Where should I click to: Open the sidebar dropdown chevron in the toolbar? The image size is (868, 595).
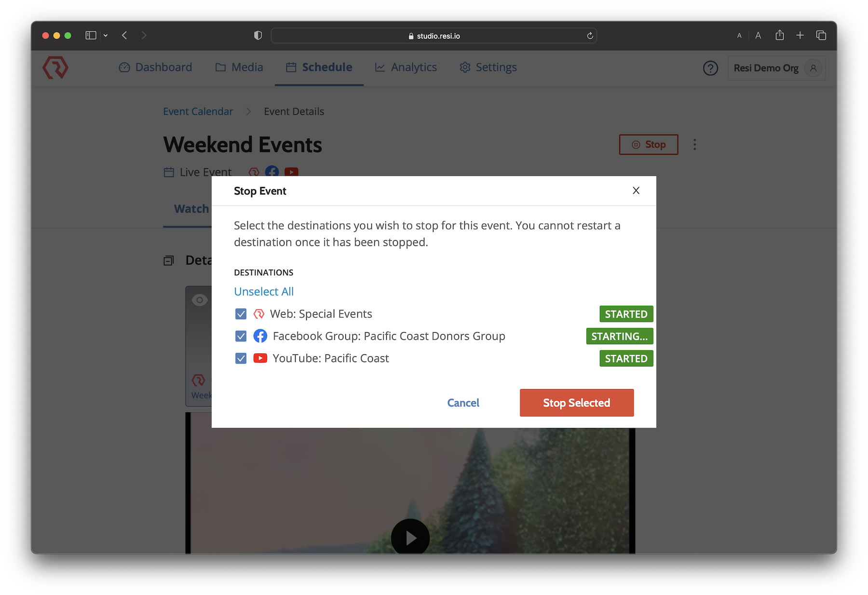click(x=106, y=35)
